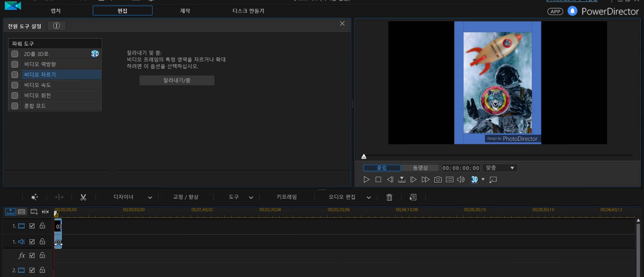Toggle video track 1 enable checkbox

tap(32, 226)
